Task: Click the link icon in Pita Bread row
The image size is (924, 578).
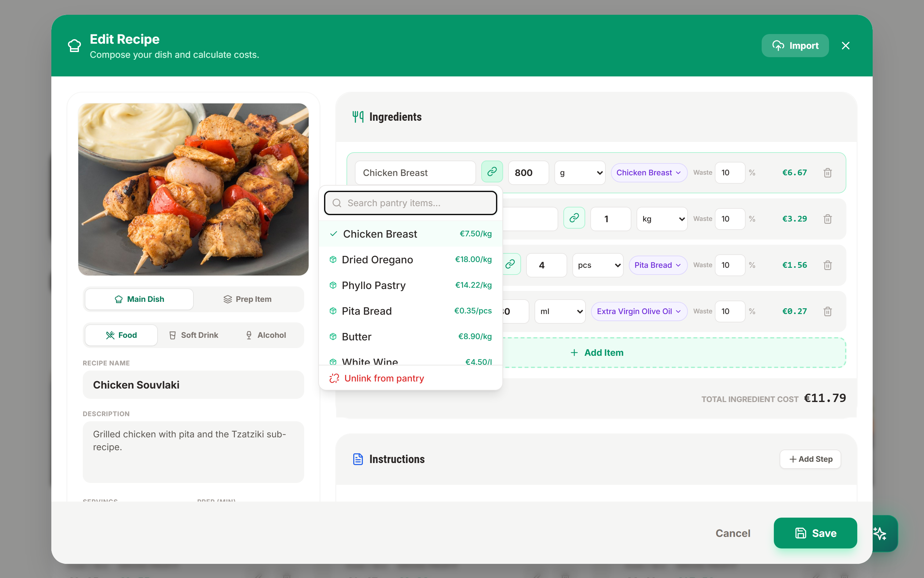Action: click(510, 265)
